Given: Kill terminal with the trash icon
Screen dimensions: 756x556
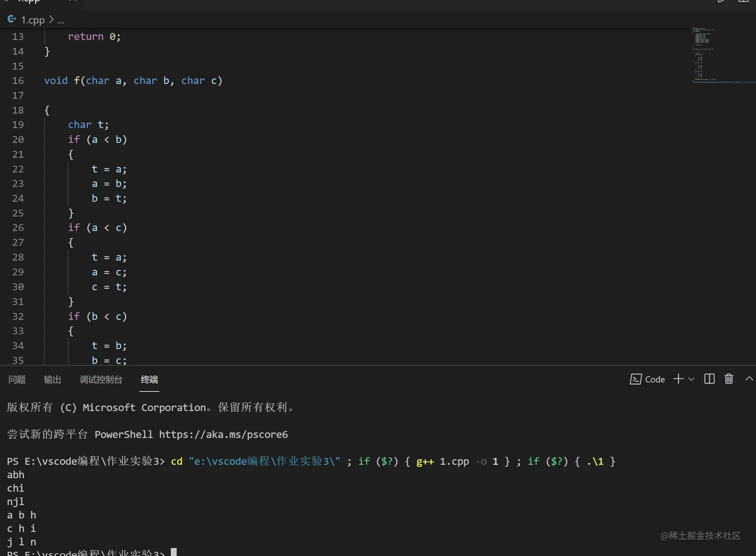Looking at the screenshot, I should pyautogui.click(x=728, y=379).
